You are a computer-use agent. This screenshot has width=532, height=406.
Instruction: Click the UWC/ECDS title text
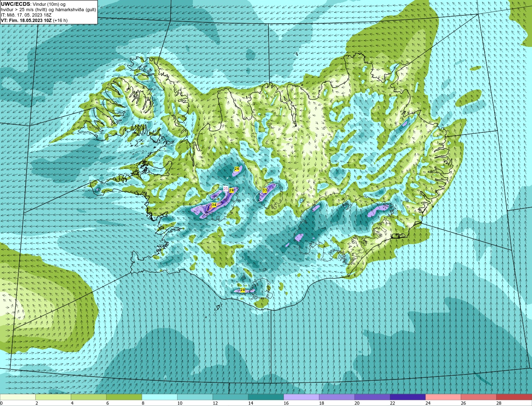pyautogui.click(x=15, y=4)
